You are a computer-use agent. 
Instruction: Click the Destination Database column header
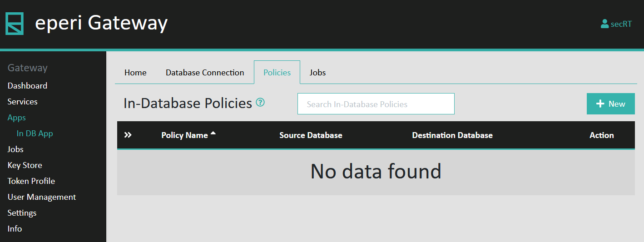coord(452,135)
